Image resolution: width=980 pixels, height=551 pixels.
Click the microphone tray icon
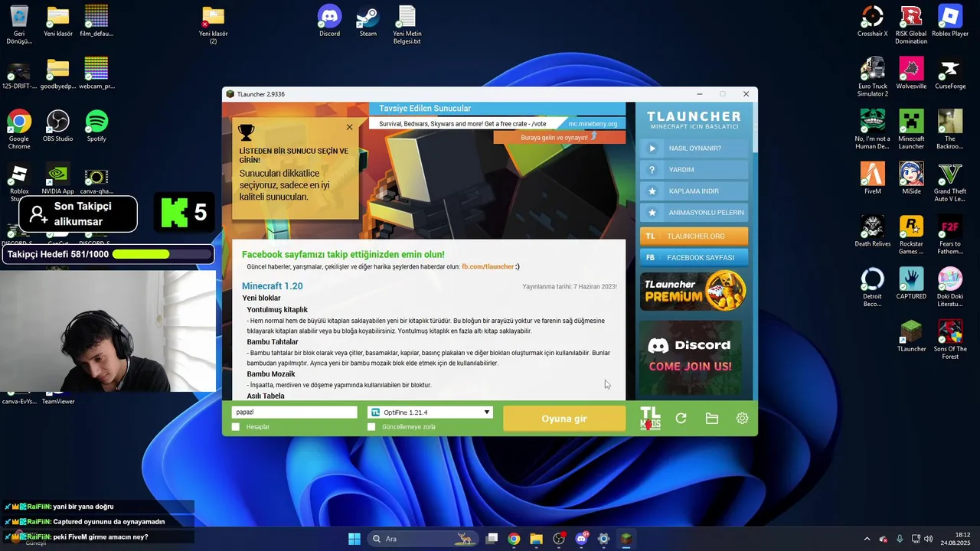pyautogui.click(x=900, y=539)
